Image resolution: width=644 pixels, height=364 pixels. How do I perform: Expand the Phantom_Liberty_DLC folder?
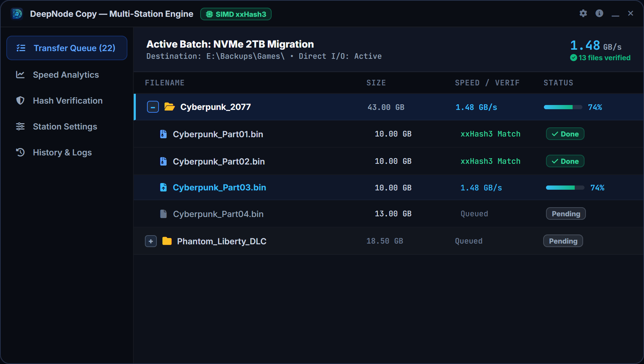tap(151, 241)
